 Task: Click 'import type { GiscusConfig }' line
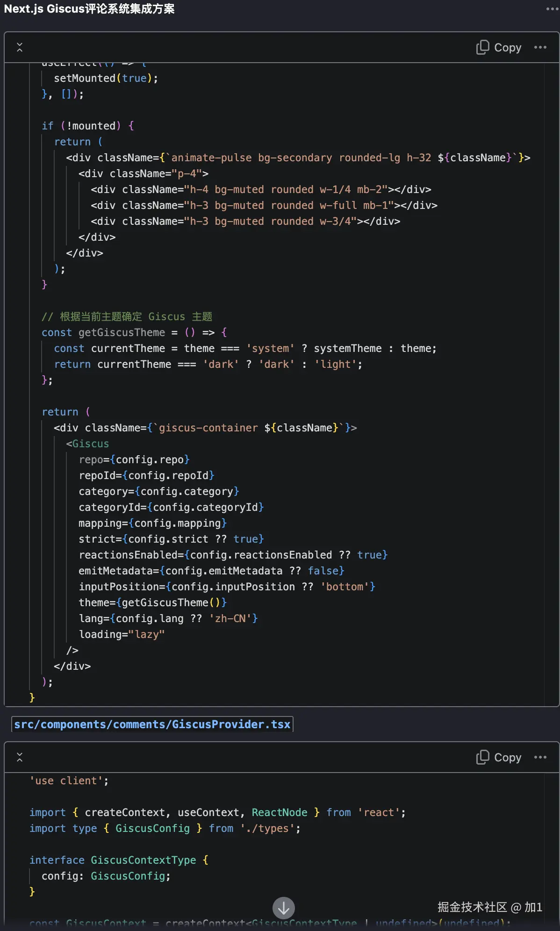(x=165, y=828)
